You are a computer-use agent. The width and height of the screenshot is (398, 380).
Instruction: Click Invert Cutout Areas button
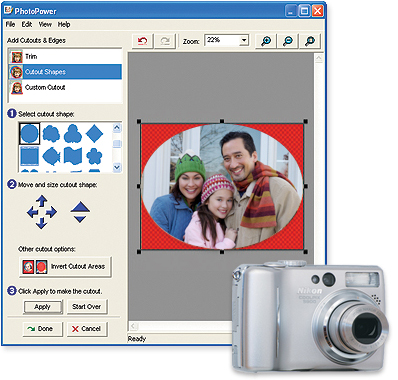click(65, 266)
